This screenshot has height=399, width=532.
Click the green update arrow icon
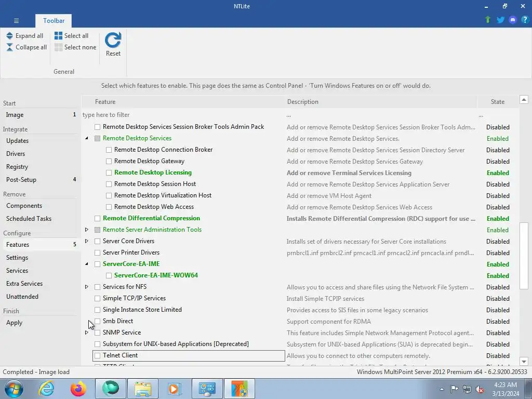[x=488, y=20]
